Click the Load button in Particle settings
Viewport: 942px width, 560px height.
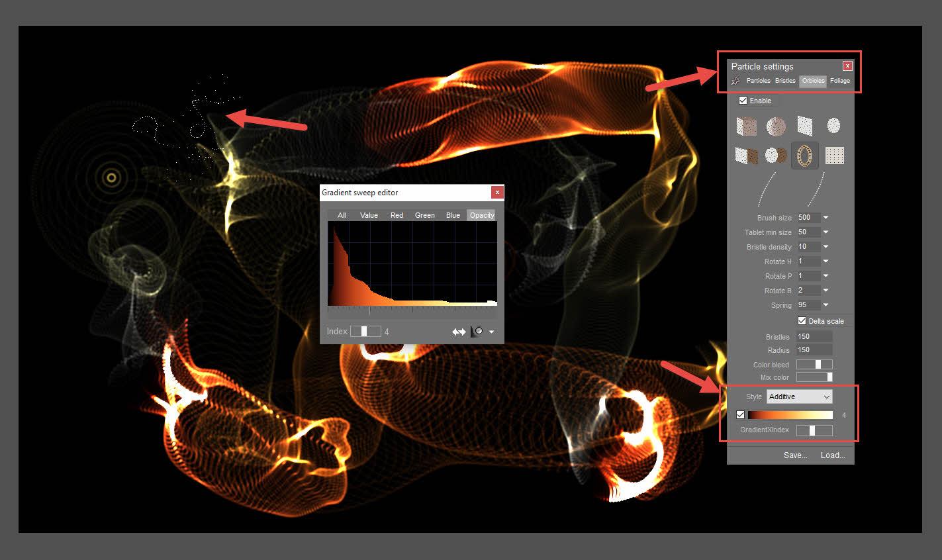833,455
